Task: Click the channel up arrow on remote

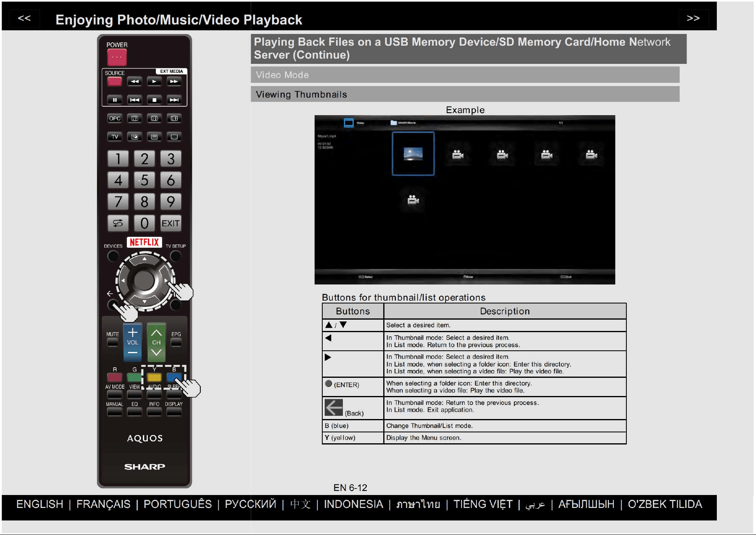Action: coord(156,332)
